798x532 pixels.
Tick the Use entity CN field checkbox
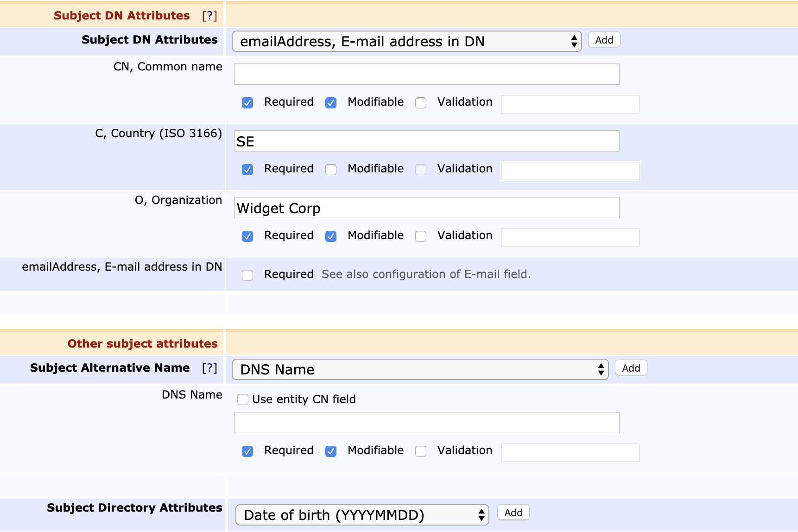[243, 399]
